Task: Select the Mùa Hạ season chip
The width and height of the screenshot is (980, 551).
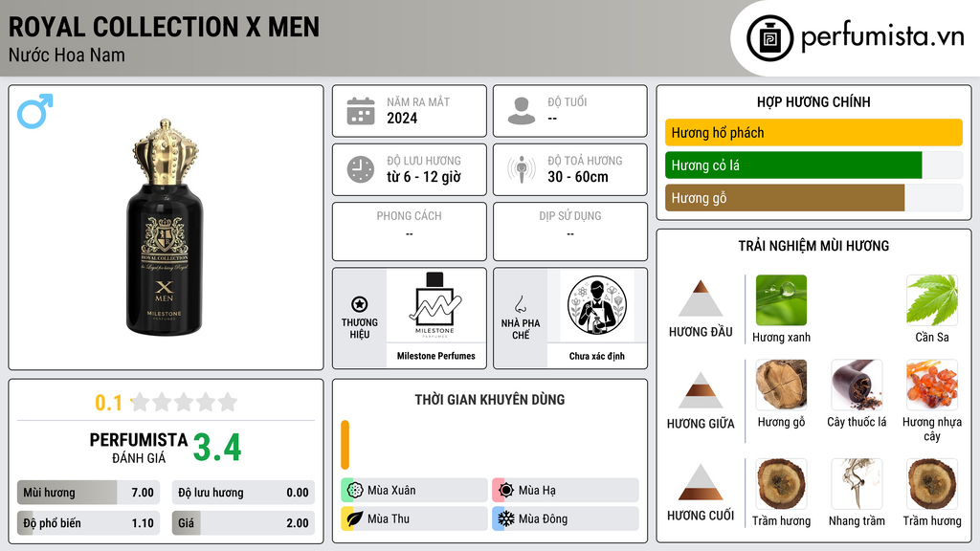Action: [566, 491]
